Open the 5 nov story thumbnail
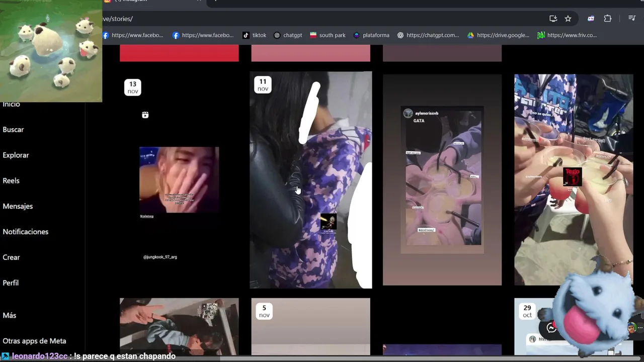Viewport: 644px width, 362px height. tap(311, 327)
